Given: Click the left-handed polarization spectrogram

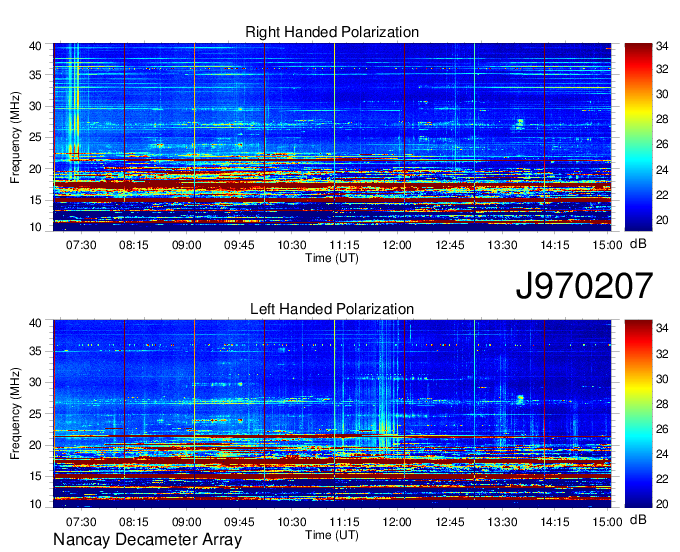Looking at the screenshot, I should [x=332, y=414].
